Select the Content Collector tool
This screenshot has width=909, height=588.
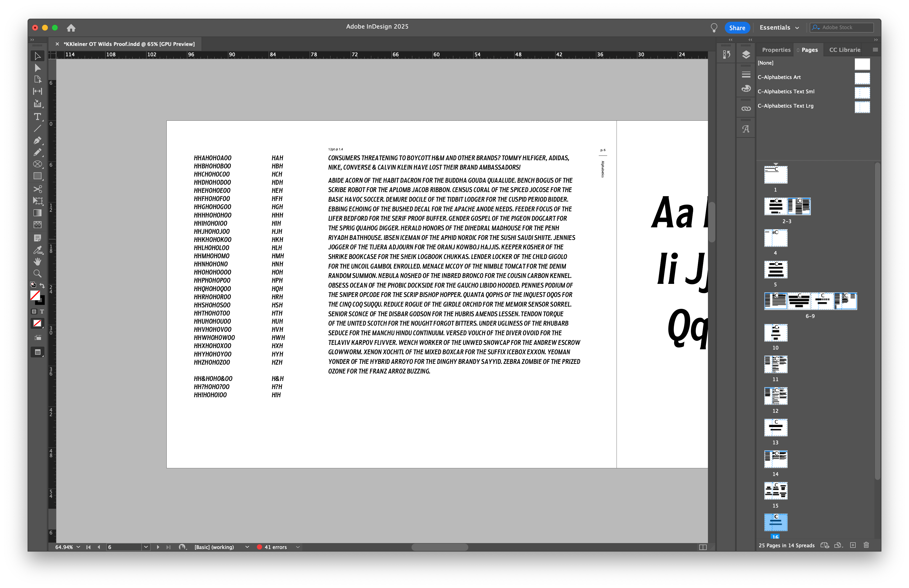[38, 103]
